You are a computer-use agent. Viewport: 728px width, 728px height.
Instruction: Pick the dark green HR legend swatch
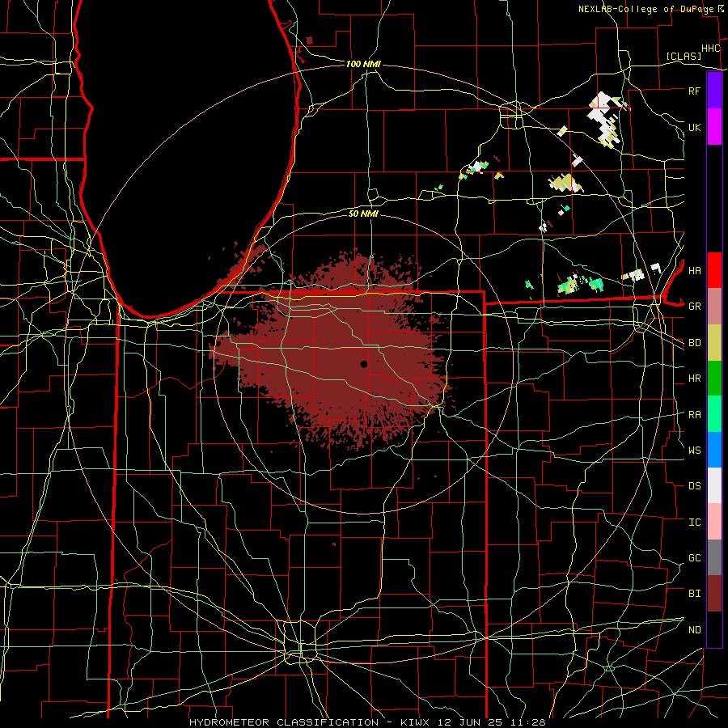point(714,379)
